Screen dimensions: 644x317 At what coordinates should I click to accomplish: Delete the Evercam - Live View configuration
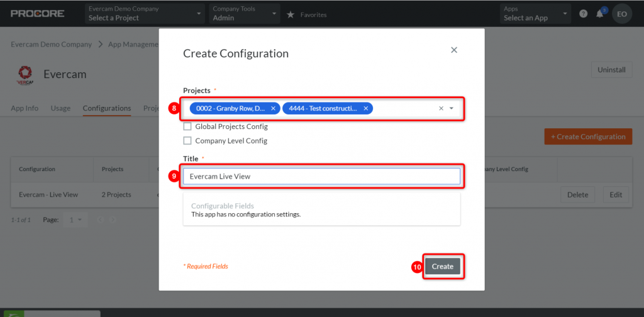[577, 194]
